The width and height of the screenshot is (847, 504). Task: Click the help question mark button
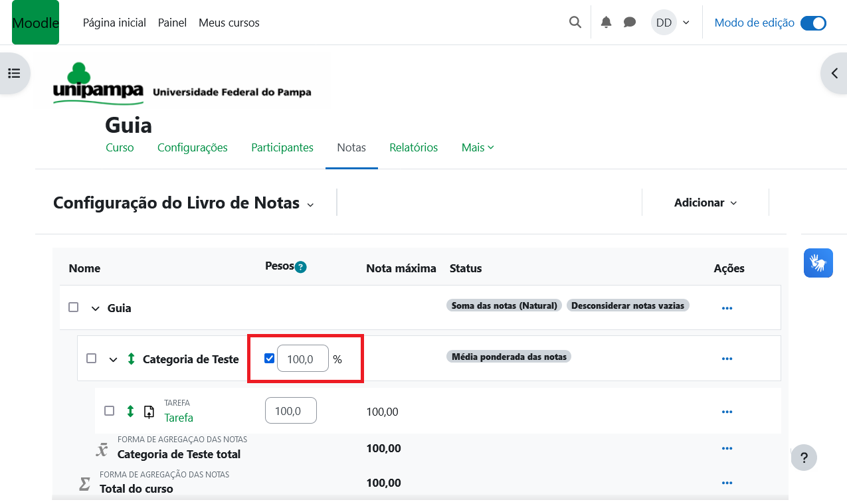(804, 458)
